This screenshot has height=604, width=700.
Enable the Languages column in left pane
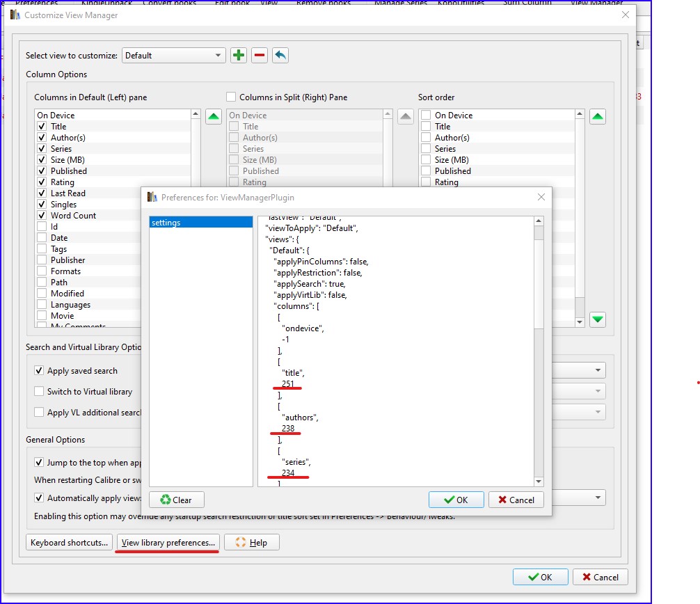tap(42, 305)
